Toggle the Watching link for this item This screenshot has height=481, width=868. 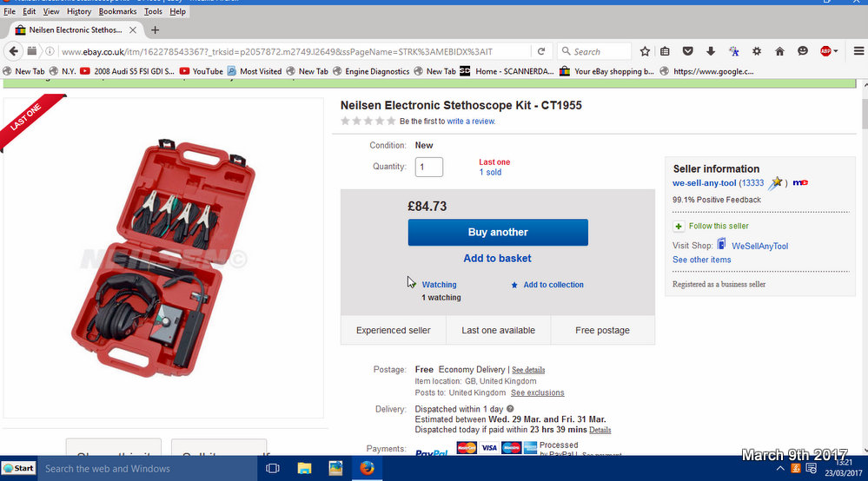point(439,285)
